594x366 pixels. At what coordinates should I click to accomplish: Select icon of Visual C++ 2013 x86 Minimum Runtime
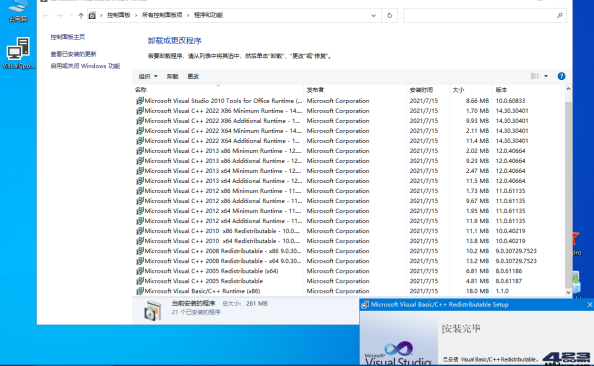coord(140,151)
